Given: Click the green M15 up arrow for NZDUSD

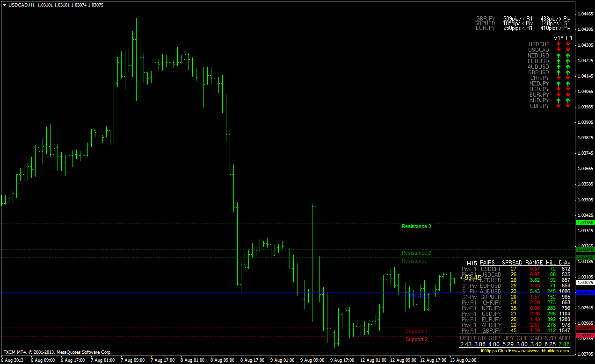Looking at the screenshot, I should click(x=558, y=55).
